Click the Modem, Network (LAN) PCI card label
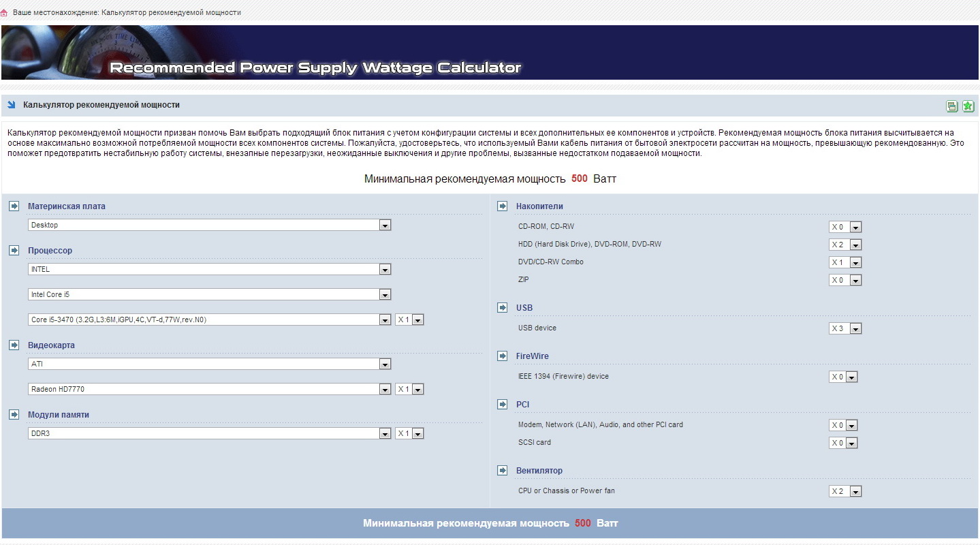Viewport: 980px width, 545px height. (601, 424)
